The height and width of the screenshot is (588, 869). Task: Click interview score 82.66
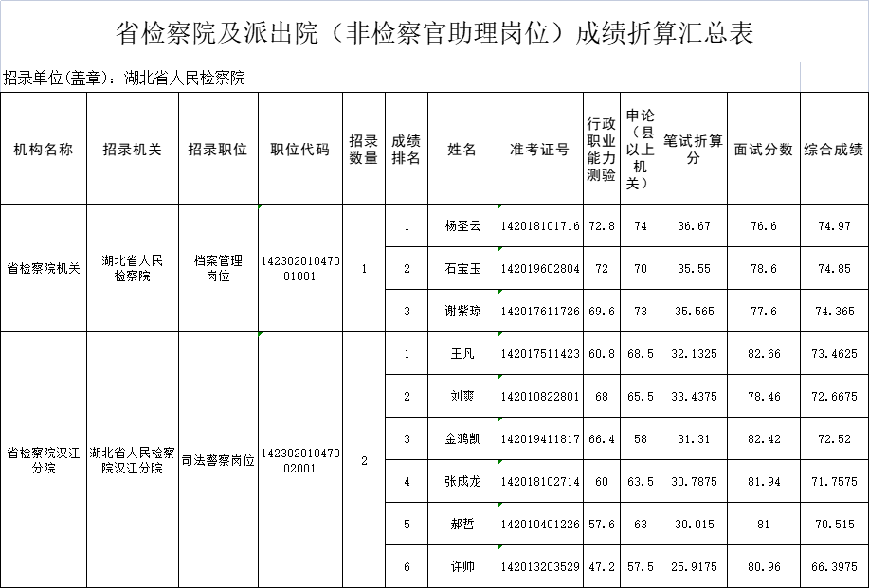(x=764, y=353)
